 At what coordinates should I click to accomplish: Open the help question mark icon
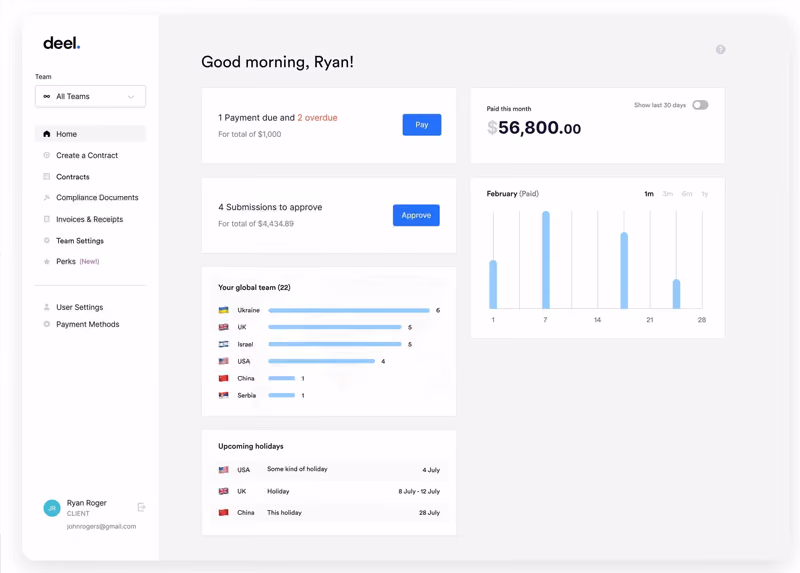(720, 49)
